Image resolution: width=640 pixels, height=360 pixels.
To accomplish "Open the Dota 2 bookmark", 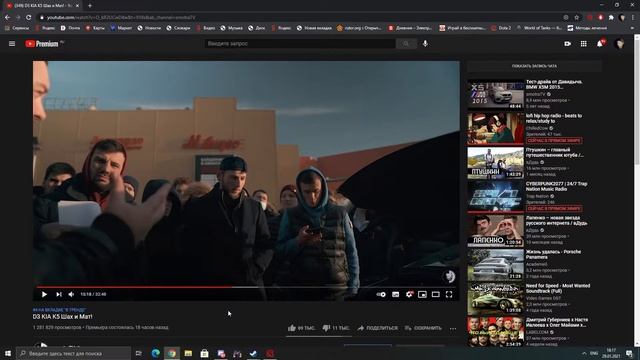I will (501, 28).
